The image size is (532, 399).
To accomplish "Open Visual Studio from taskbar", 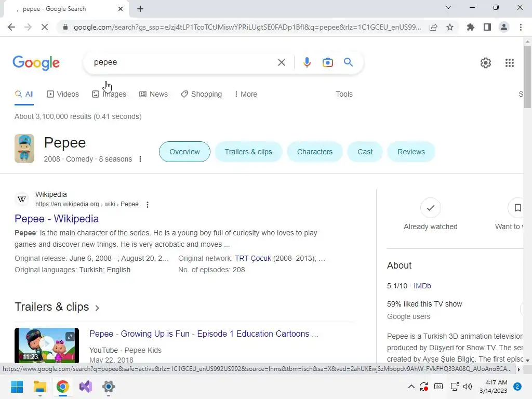I will (86, 387).
